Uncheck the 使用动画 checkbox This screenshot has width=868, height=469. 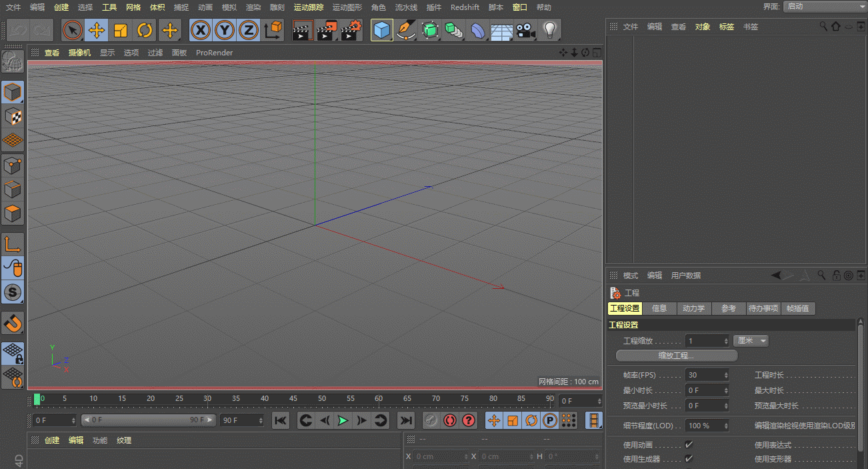click(x=689, y=444)
